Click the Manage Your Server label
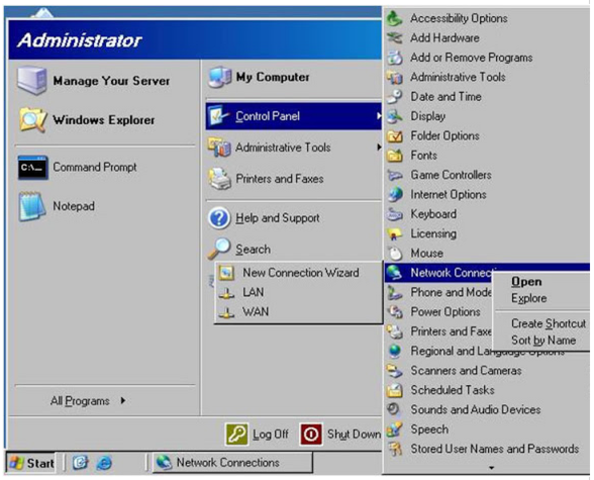 click(111, 81)
